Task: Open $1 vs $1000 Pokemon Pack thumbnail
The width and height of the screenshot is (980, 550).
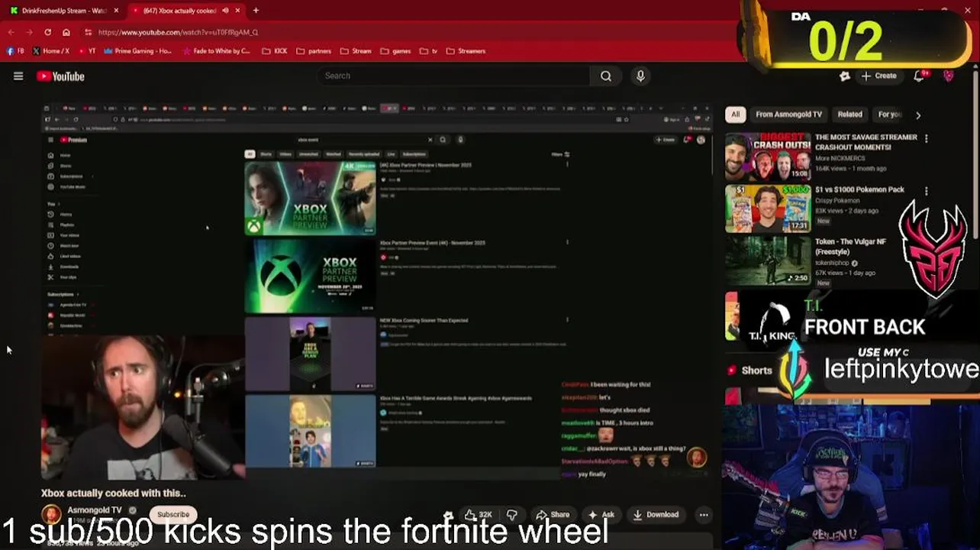Action: [x=768, y=209]
